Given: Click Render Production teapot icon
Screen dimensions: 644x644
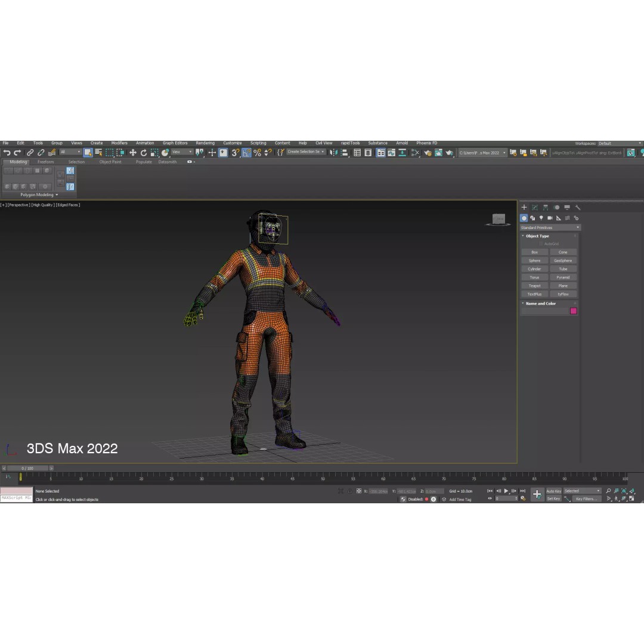Looking at the screenshot, I should point(450,153).
